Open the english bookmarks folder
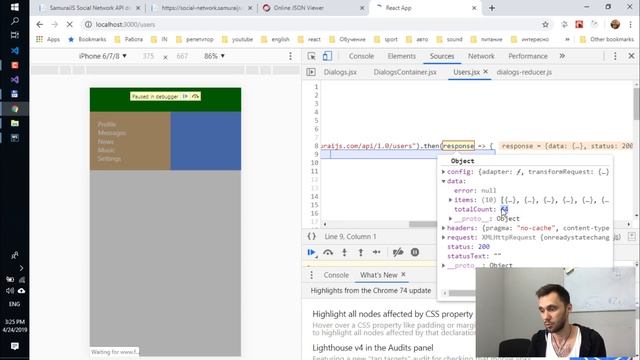The height and width of the screenshot is (360, 640). tap(276, 40)
